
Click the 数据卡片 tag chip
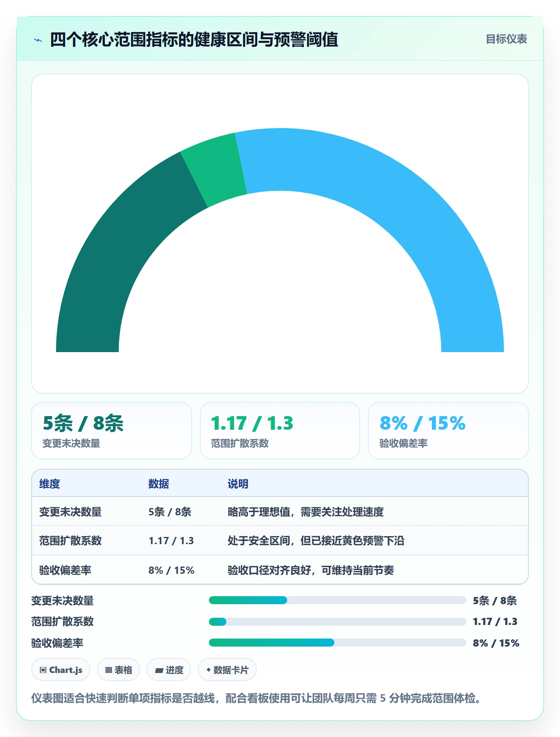coord(227,669)
